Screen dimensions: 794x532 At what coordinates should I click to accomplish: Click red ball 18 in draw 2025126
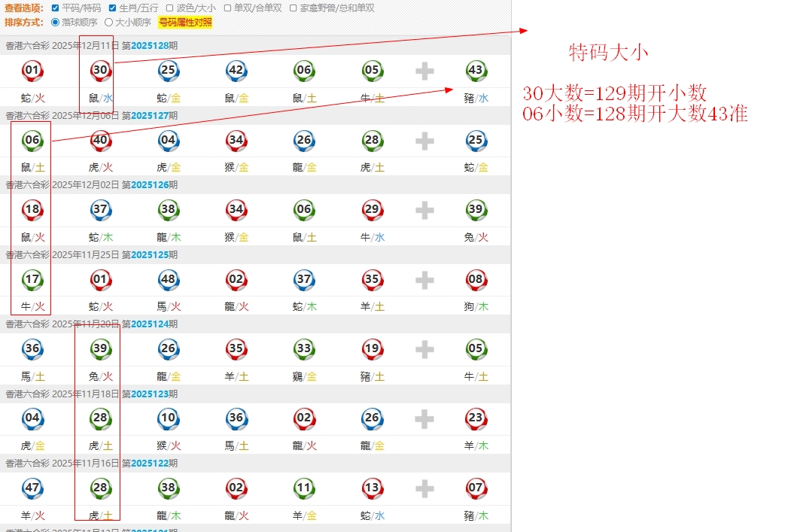click(32, 210)
